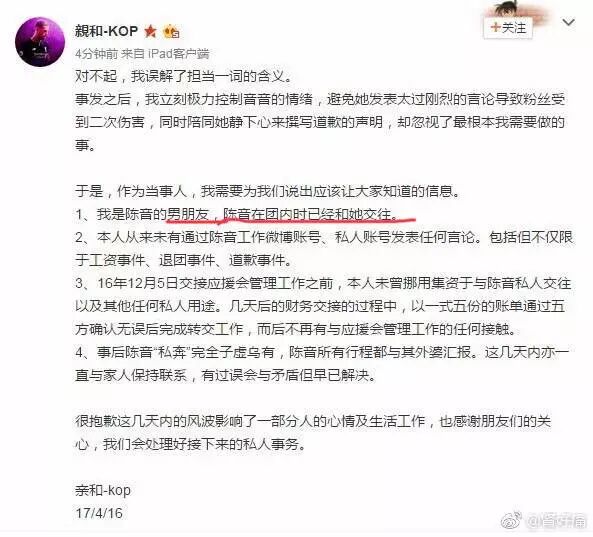Click the 4分钟前 timestamp
The width and height of the screenshot is (593, 537).
(x=96, y=54)
